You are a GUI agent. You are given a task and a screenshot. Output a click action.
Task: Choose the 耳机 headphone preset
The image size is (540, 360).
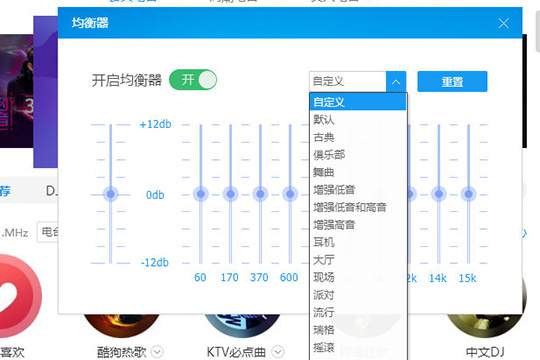click(358, 242)
